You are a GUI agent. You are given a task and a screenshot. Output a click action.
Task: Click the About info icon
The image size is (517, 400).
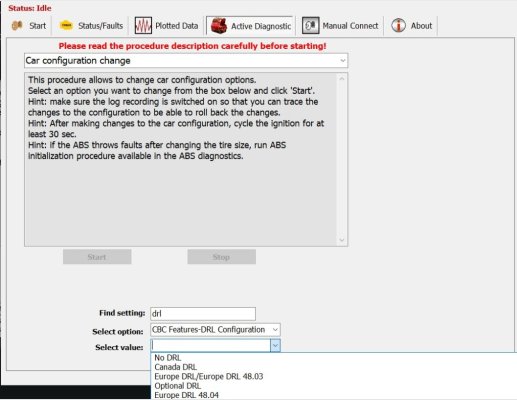[398, 26]
